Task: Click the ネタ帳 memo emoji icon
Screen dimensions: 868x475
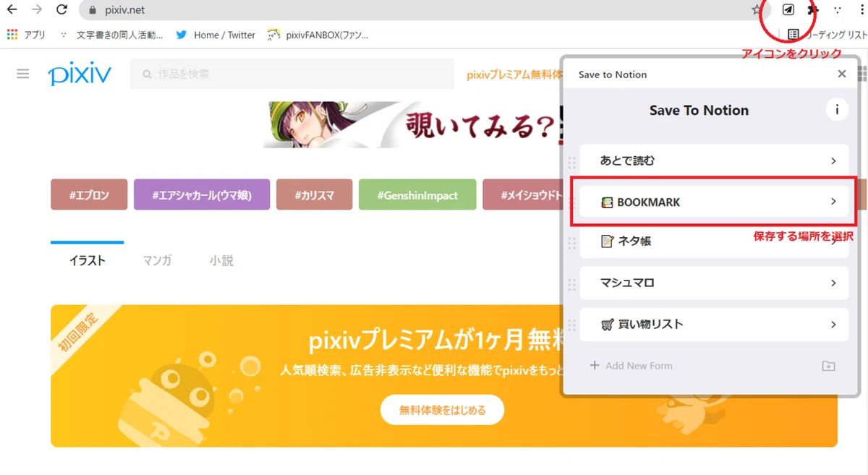Action: click(607, 241)
